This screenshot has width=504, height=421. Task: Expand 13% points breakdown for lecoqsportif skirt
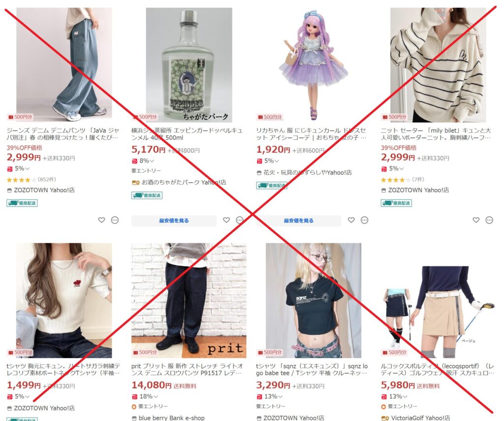pos(394,396)
